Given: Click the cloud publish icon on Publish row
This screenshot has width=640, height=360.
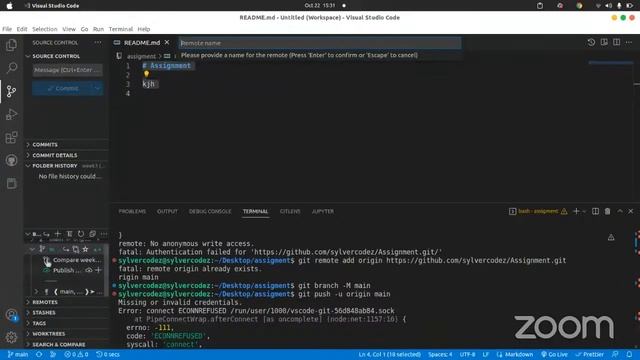Looking at the screenshot, I should 89,270.
